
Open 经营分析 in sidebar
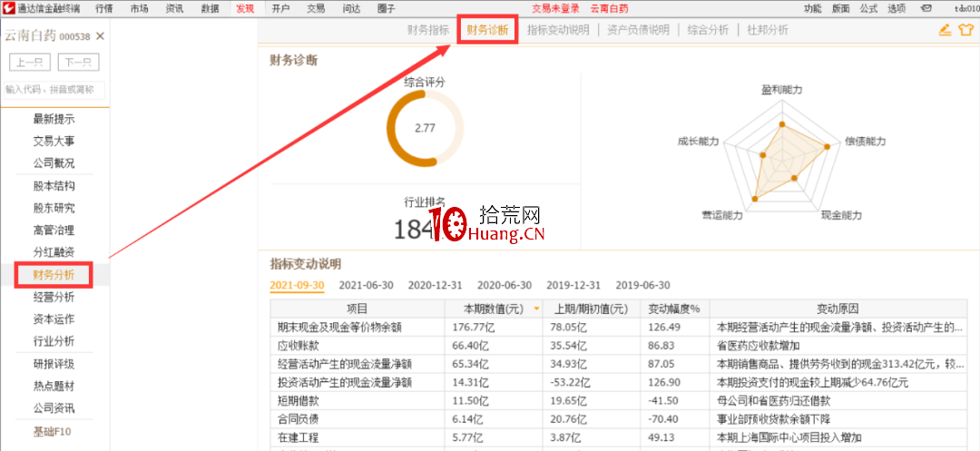coord(54,297)
